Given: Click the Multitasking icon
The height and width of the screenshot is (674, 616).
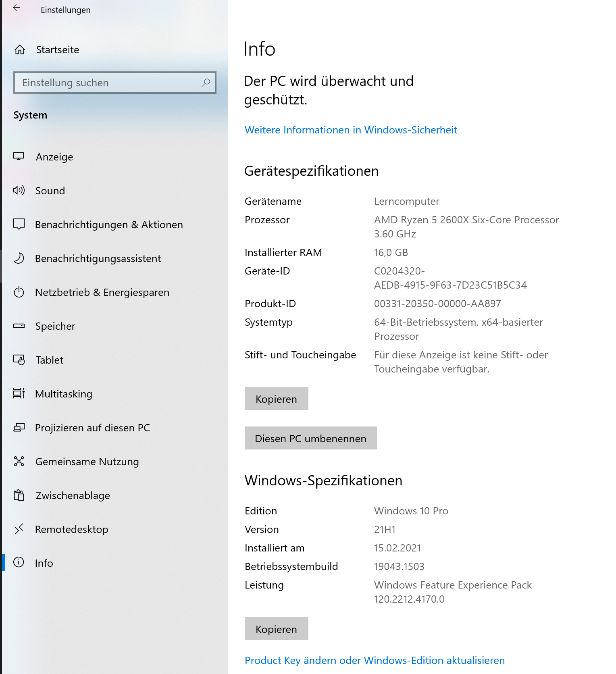Looking at the screenshot, I should 19,393.
